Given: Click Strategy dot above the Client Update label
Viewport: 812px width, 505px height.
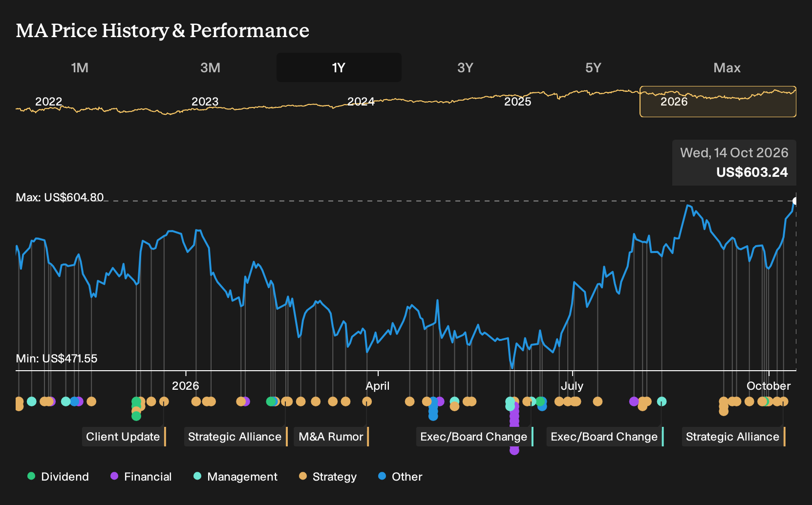Looking at the screenshot, I should click(164, 401).
